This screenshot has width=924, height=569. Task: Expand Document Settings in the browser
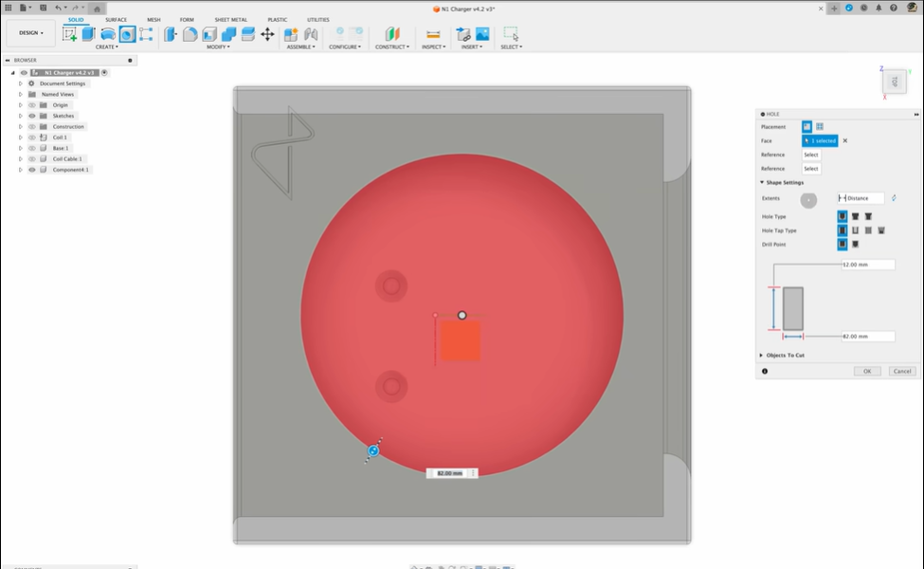coord(20,83)
